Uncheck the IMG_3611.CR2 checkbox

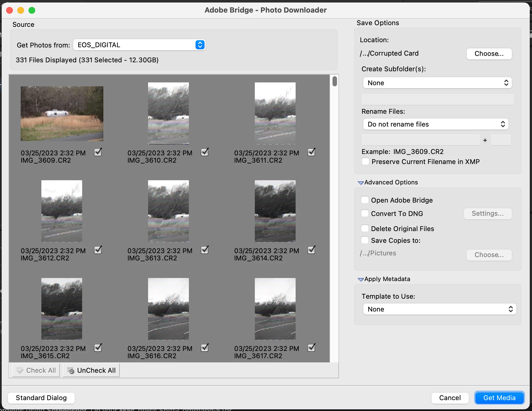pyautogui.click(x=311, y=152)
